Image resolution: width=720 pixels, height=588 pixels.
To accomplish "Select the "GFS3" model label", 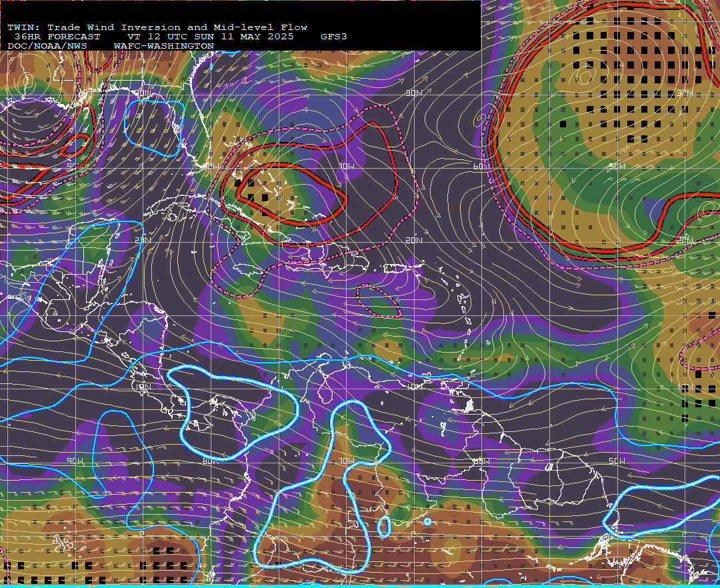I will click(x=334, y=37).
